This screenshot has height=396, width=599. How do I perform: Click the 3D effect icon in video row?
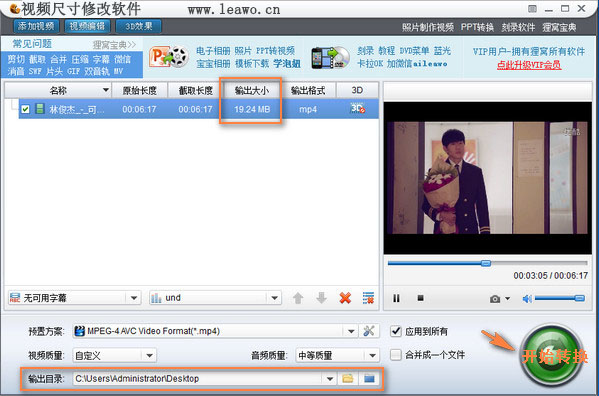point(358,109)
